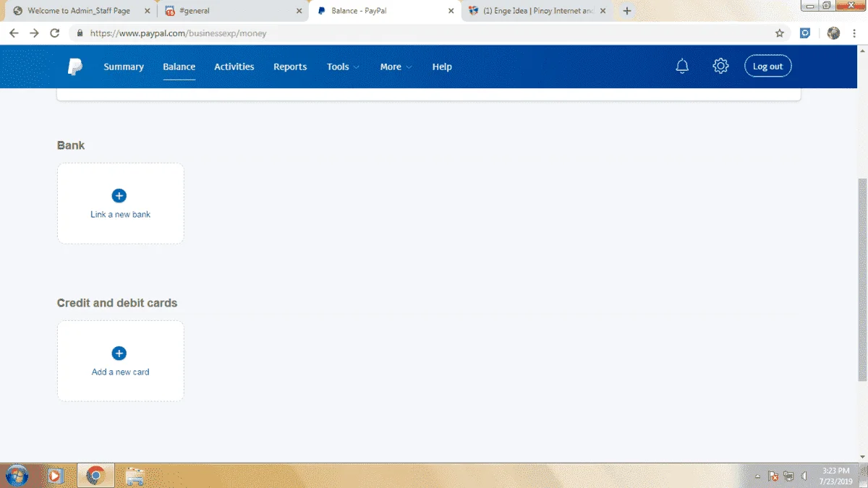Close the Welcome to Admin_Staff Page tab

(147, 11)
